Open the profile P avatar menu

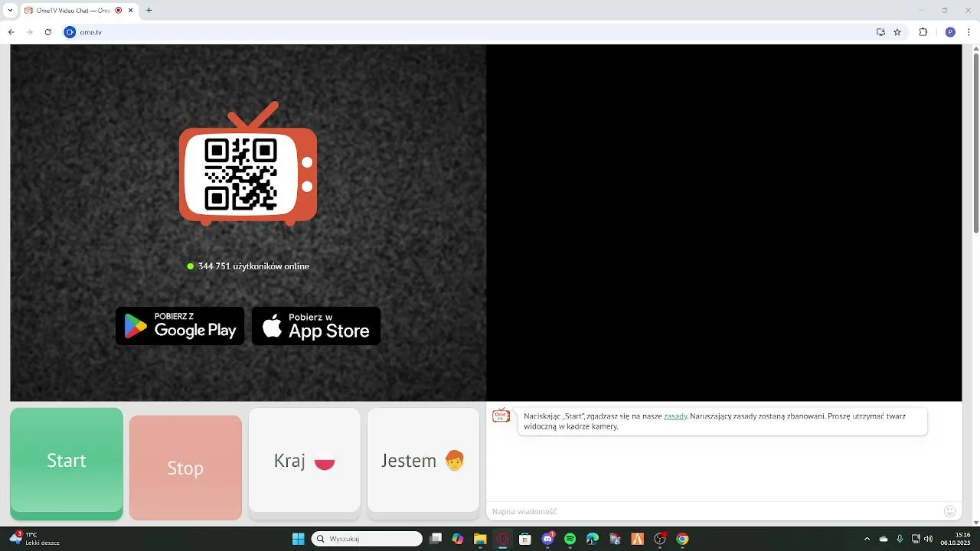[950, 32]
